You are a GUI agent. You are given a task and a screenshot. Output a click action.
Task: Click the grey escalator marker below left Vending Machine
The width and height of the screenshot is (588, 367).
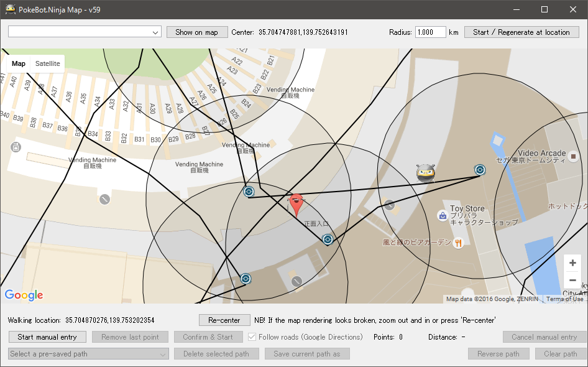(x=104, y=199)
